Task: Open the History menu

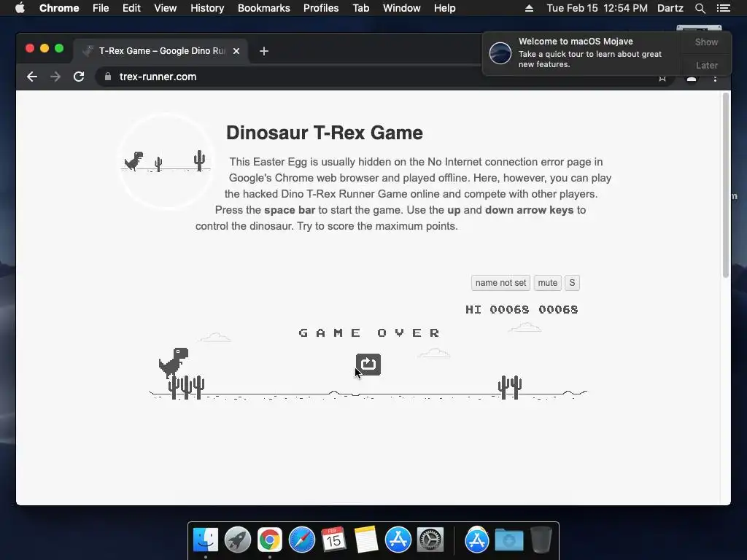Action: (207, 8)
